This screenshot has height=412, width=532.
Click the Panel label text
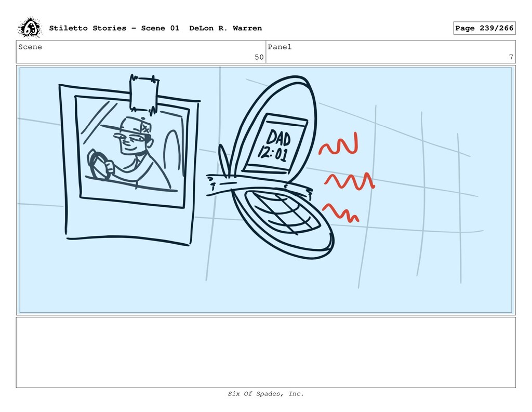[280, 47]
